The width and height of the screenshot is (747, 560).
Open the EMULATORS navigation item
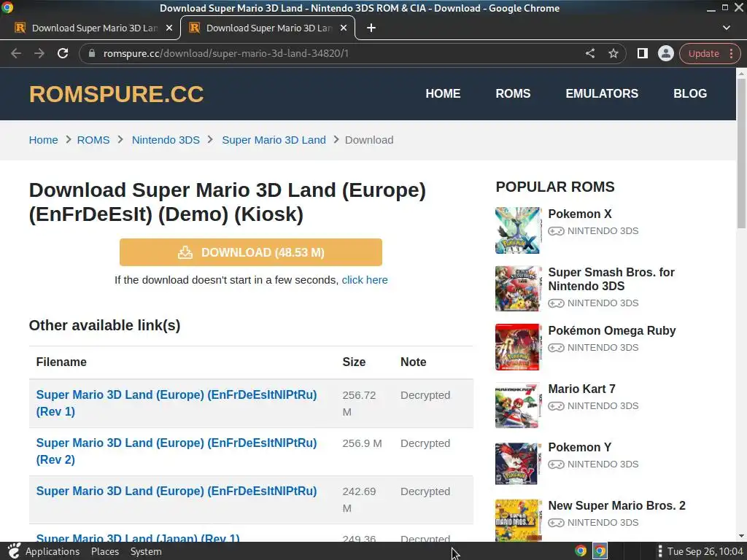coord(602,93)
